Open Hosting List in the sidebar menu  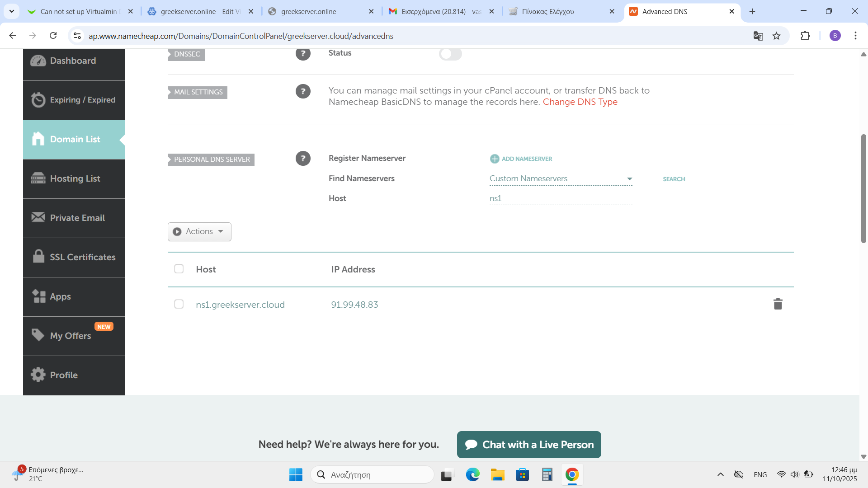coord(74,178)
